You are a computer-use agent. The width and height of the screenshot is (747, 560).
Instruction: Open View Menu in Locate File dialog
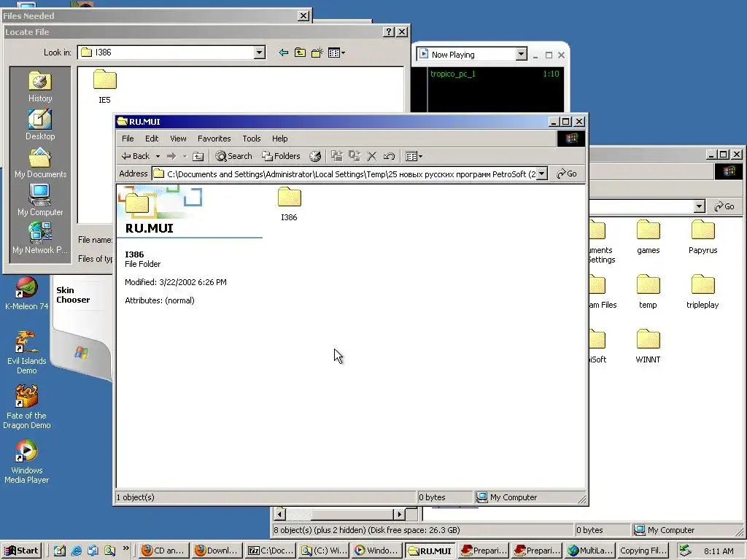coord(336,52)
